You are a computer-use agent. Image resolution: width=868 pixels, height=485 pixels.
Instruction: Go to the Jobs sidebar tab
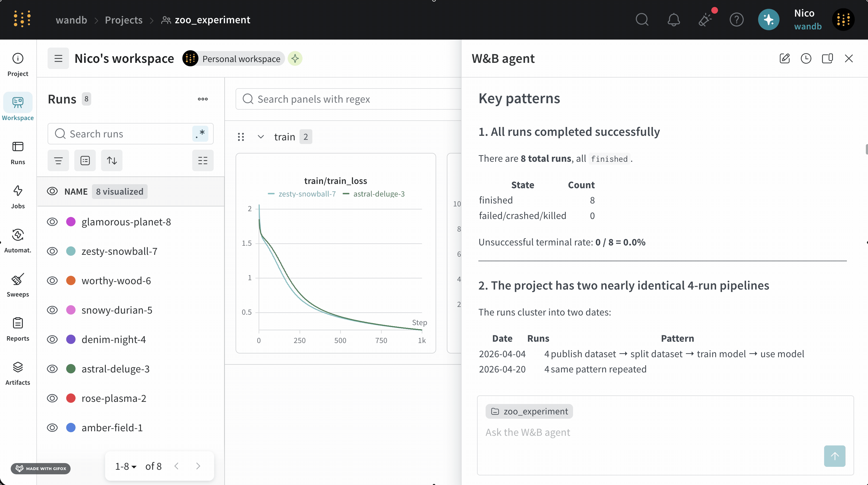click(18, 197)
